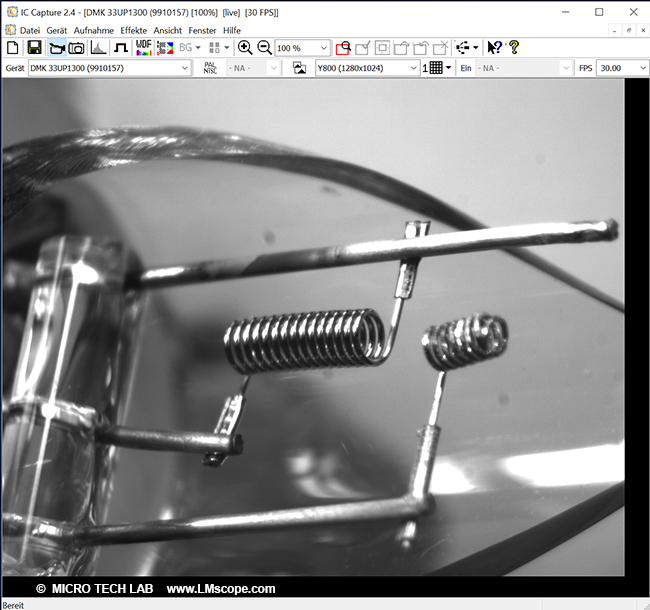Click the red ROI magnifier icon
The width and height of the screenshot is (650, 610).
(343, 48)
